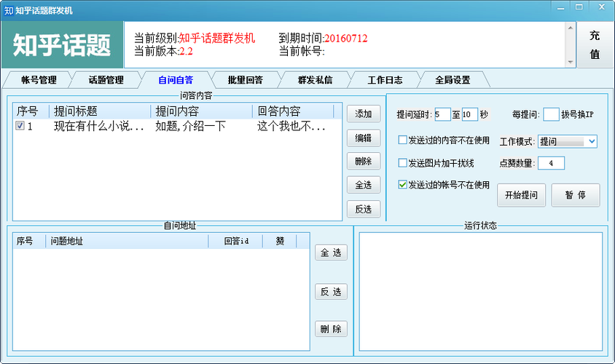Click the 提问延时 minimum field showing 5
The image size is (615, 364).
[x=442, y=114]
